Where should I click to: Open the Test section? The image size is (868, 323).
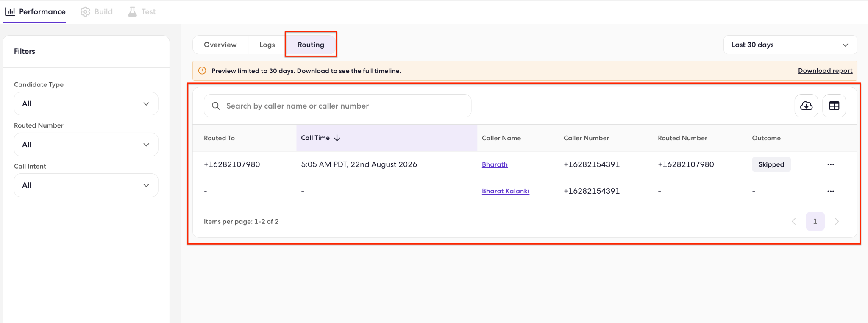[142, 11]
